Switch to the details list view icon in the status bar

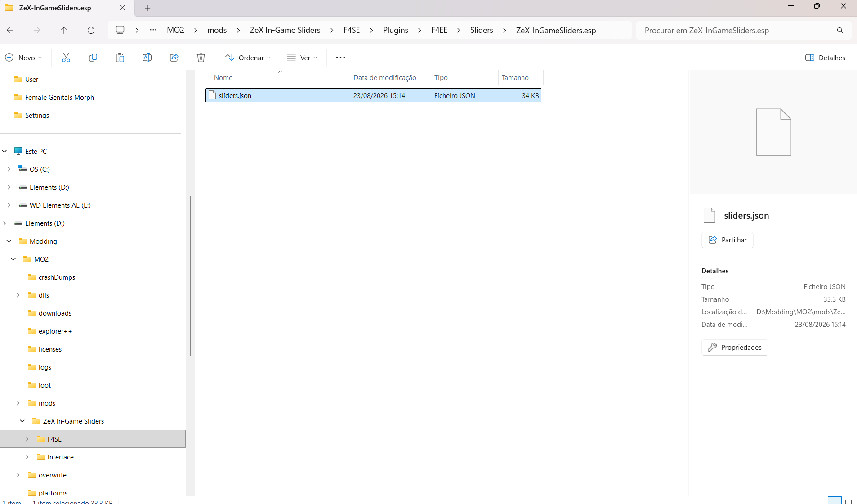click(835, 501)
